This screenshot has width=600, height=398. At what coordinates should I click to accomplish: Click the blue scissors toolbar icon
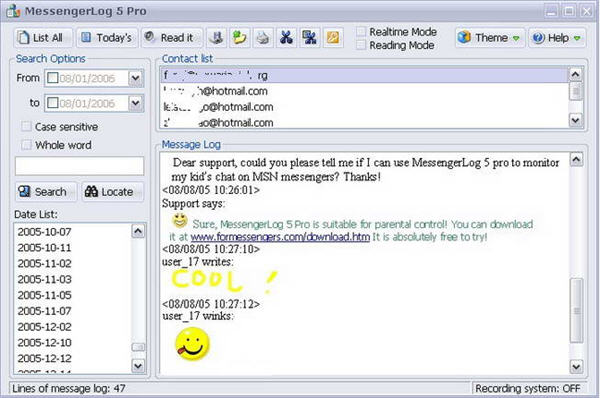click(x=286, y=38)
